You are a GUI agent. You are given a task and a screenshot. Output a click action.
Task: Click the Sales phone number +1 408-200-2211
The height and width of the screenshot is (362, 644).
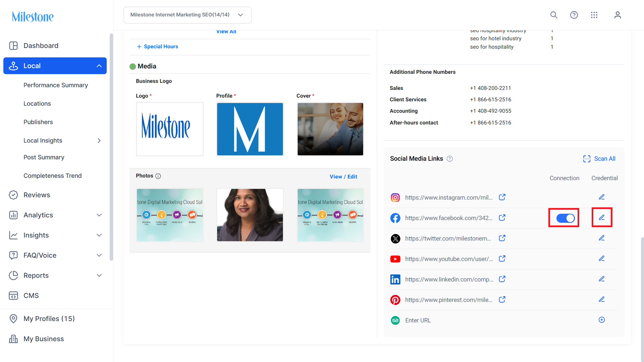490,88
